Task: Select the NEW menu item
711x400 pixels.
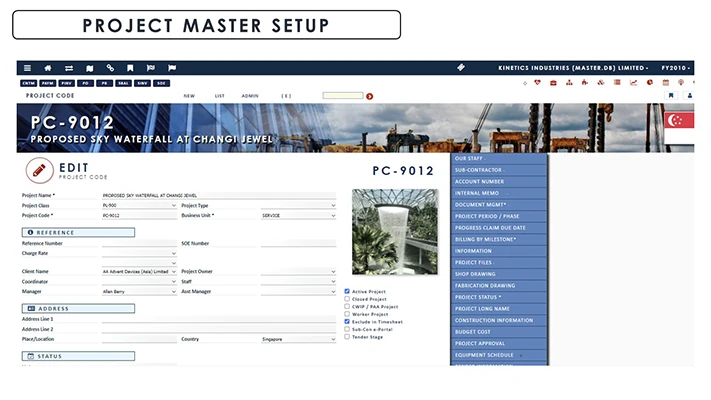Action: tap(189, 96)
